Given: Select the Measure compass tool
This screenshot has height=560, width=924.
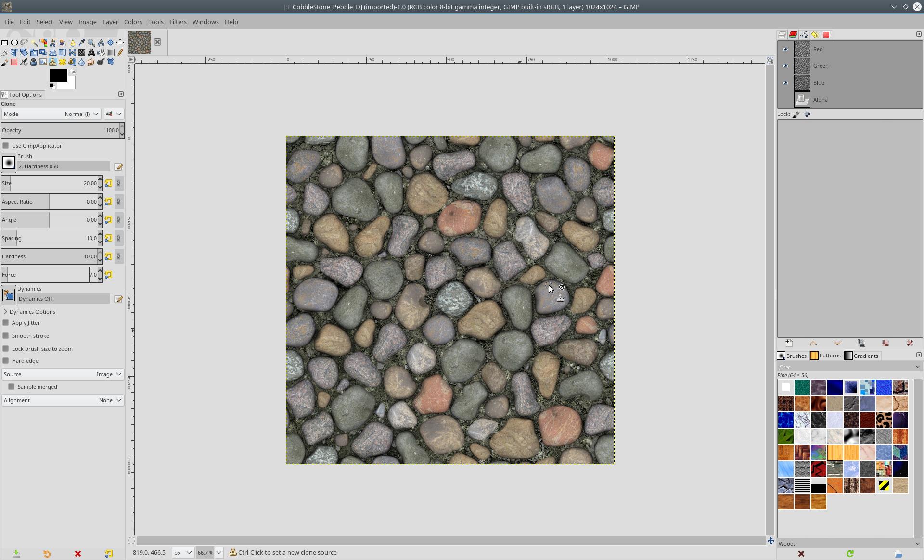Looking at the screenshot, I should click(x=101, y=43).
